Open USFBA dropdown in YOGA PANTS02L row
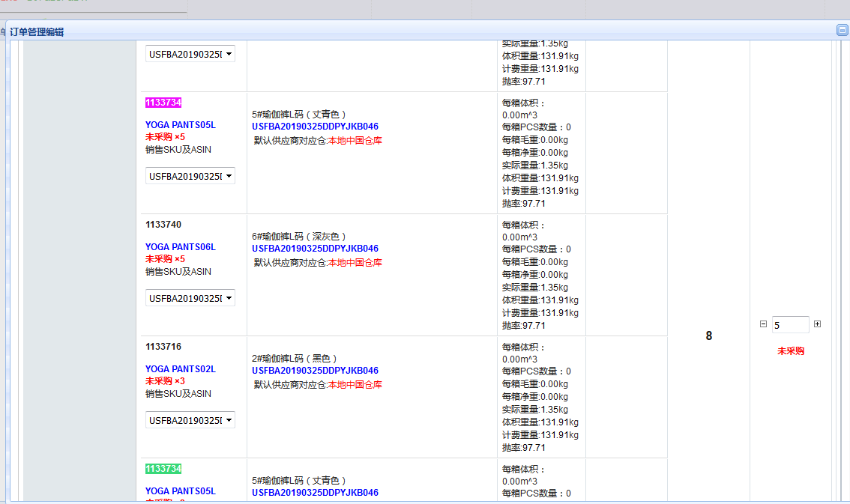This screenshot has width=850, height=504. pos(190,420)
